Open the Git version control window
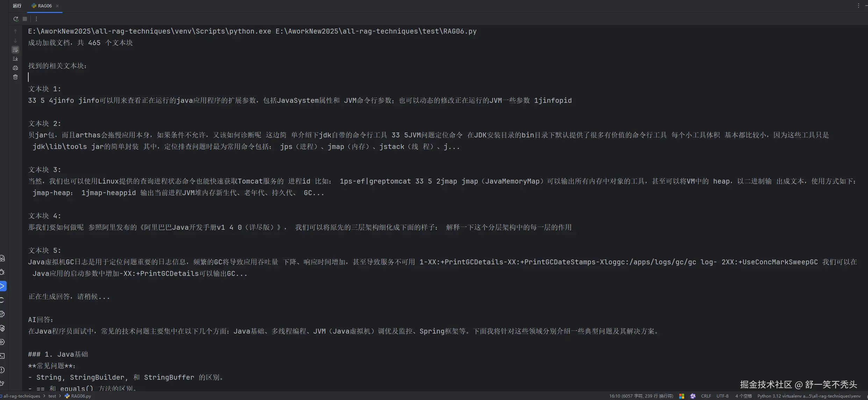 (2, 384)
